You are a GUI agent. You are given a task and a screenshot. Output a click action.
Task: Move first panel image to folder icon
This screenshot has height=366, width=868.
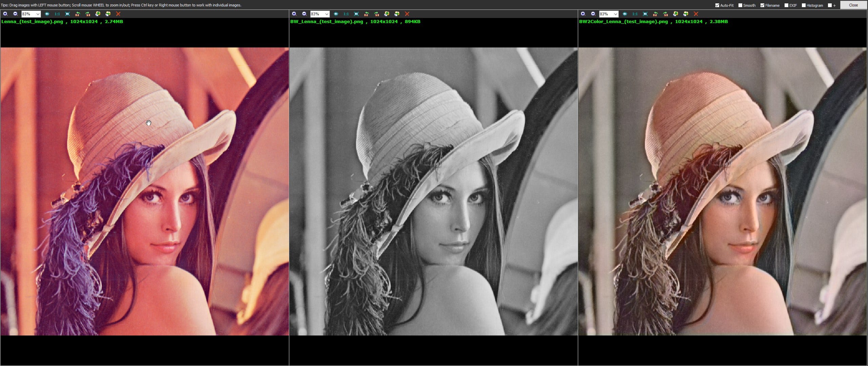tap(108, 14)
